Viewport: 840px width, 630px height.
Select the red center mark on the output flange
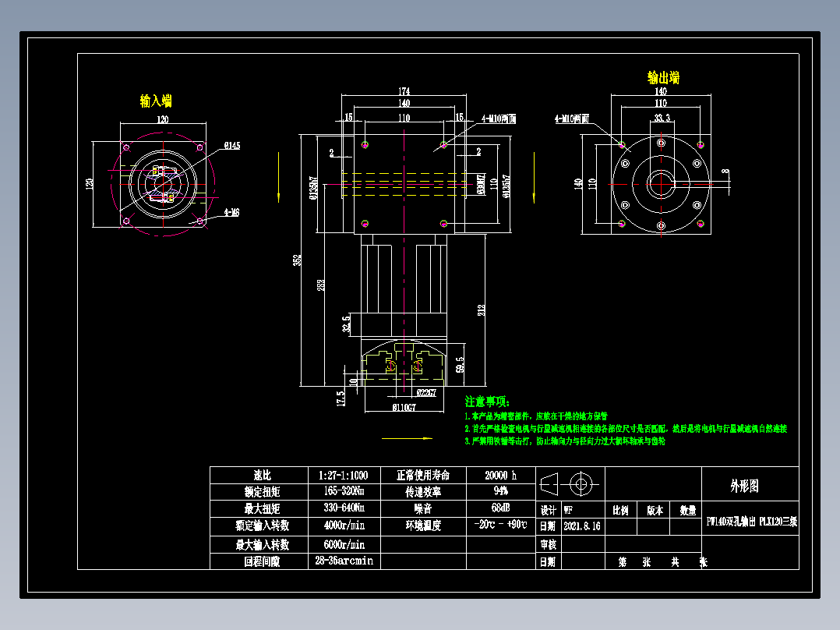(662, 183)
